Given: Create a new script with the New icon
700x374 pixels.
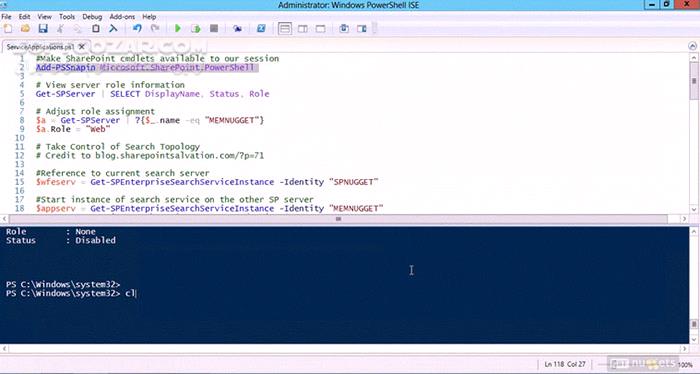Looking at the screenshot, I should (8, 29).
